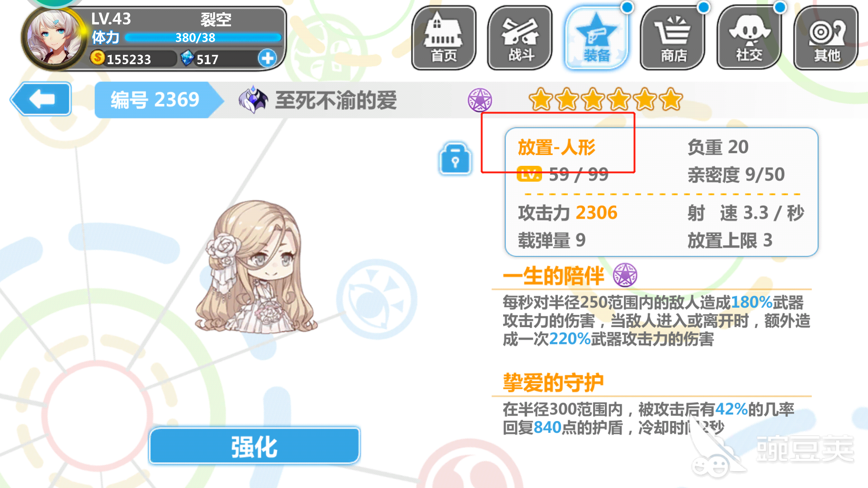This screenshot has width=868, height=488.
Task: Open the 商店 shop icon
Action: tap(673, 38)
